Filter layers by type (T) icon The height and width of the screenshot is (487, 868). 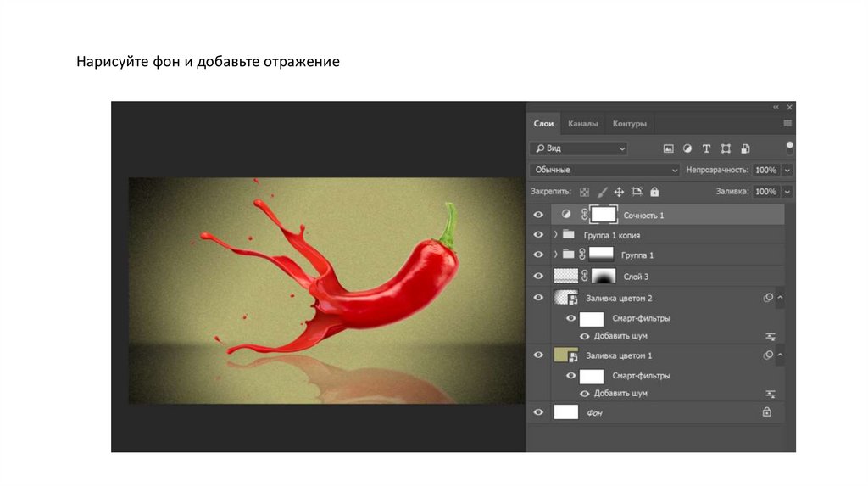tap(706, 148)
